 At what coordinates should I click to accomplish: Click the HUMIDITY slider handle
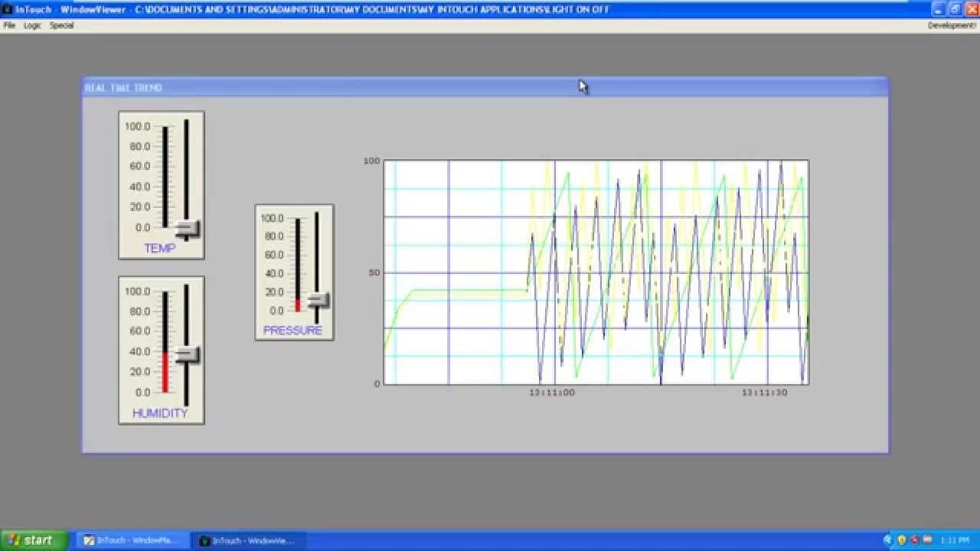pos(188,354)
